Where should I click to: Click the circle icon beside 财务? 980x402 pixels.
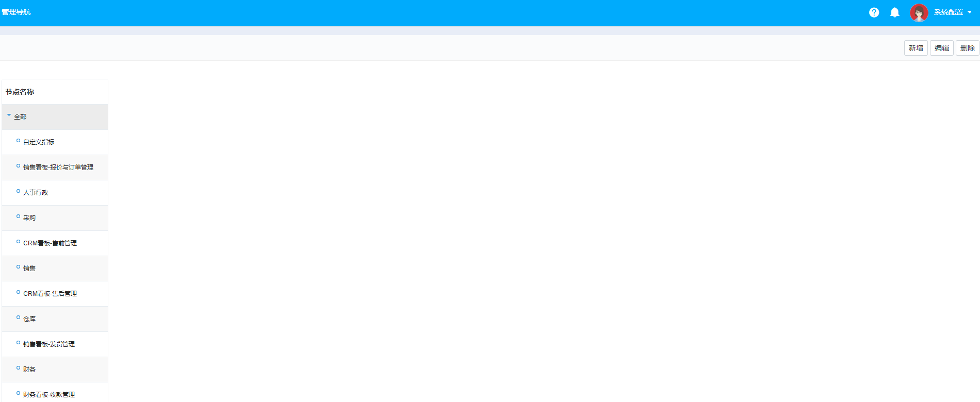(x=19, y=368)
